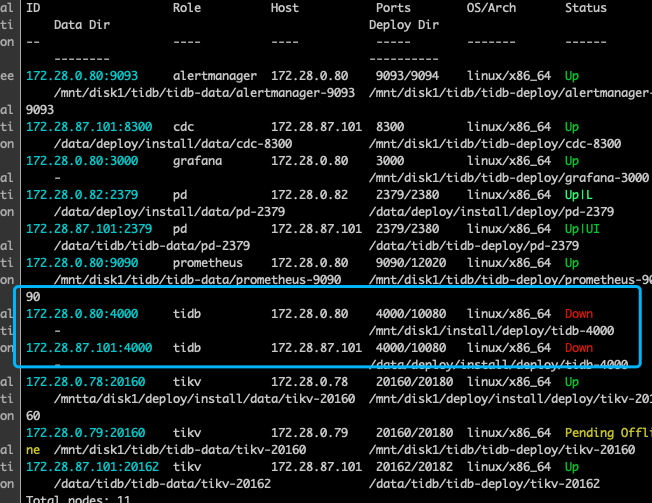652x503 pixels.
Task: Click the ID column header
Action: click(33, 8)
